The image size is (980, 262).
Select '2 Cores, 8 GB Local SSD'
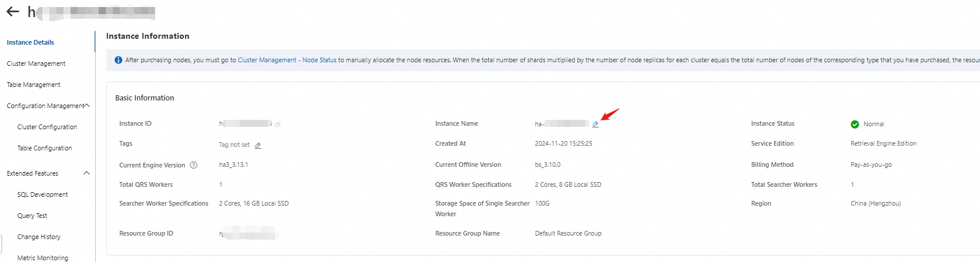tap(568, 184)
